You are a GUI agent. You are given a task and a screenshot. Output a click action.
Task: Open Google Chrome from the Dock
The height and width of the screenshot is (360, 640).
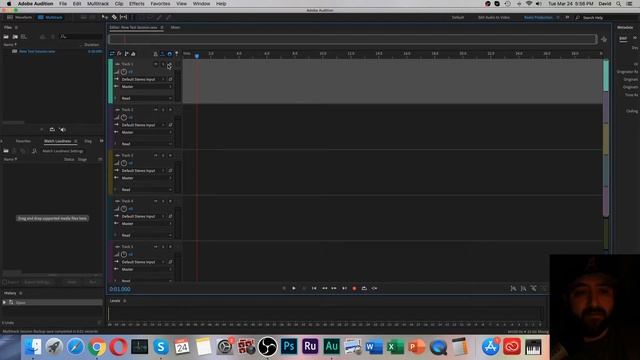click(97, 347)
